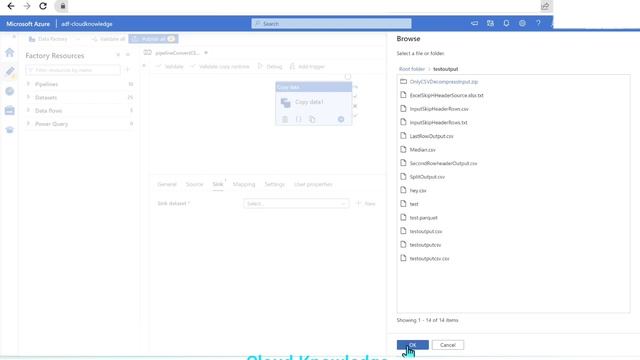Select SecondRowheaderOutput.csv file

[443, 163]
